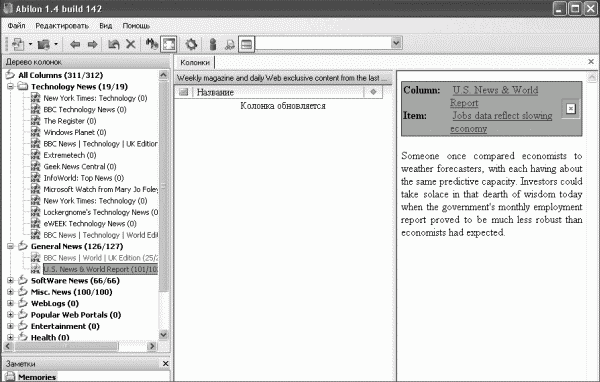The image size is (600, 382).
Task: Click the WebLogs folder icon
Action: click(x=23, y=303)
